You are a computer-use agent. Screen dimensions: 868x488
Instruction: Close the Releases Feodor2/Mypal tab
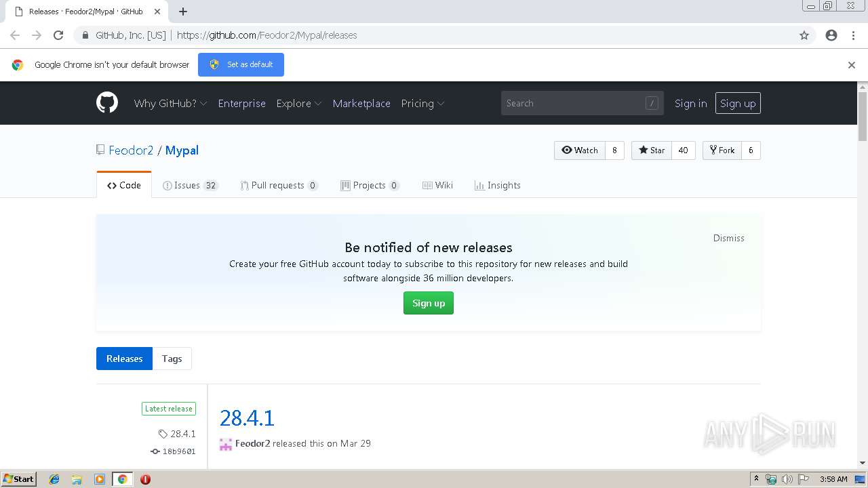coord(157,12)
